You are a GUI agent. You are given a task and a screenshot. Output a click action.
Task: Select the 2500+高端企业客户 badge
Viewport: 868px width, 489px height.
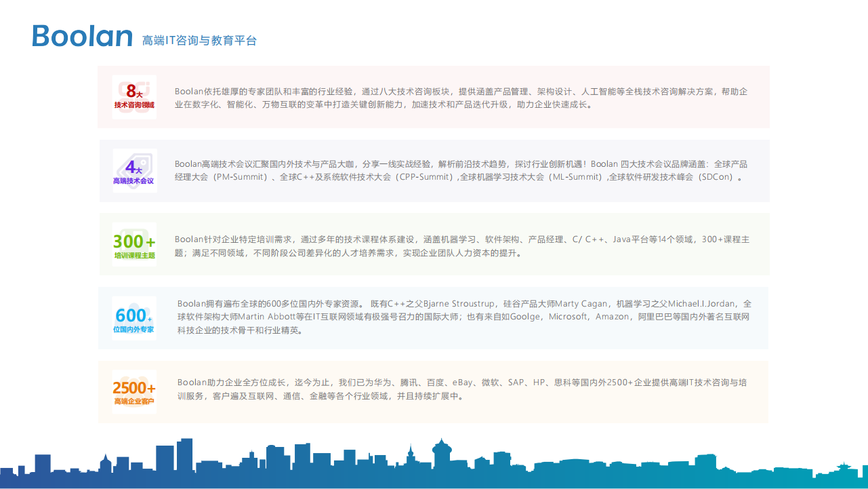(134, 392)
